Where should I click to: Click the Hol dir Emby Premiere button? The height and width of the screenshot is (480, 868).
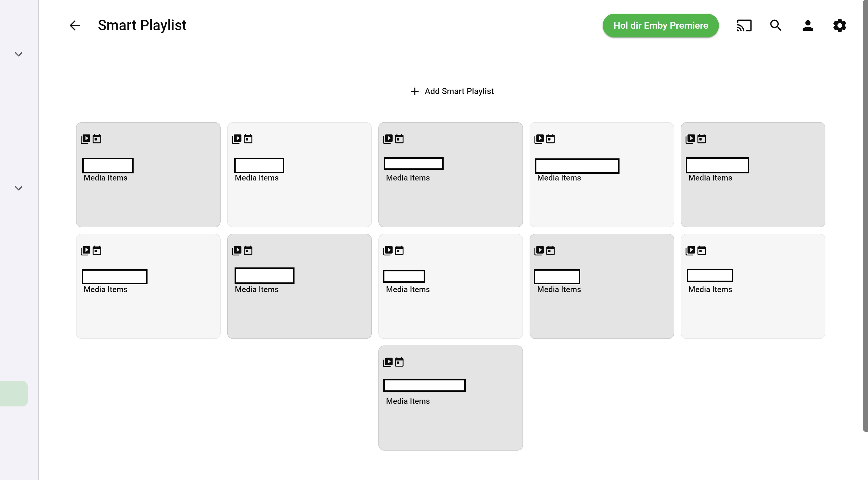[660, 25]
